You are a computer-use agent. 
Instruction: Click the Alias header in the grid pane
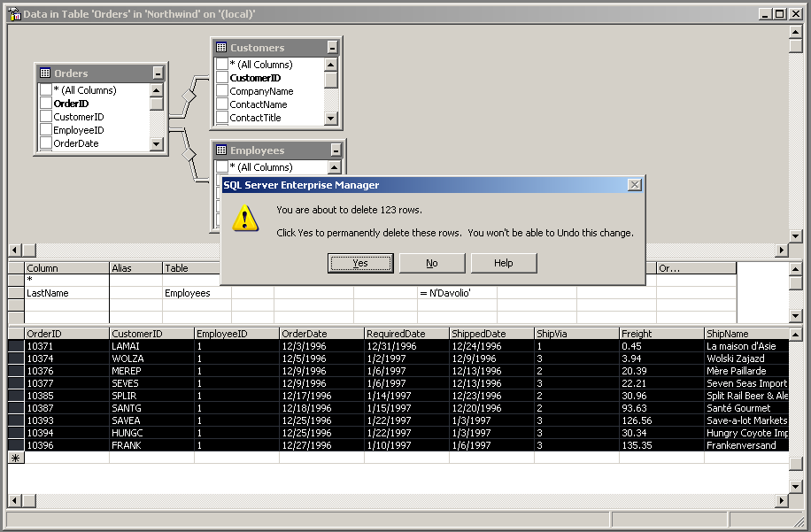pyautogui.click(x=136, y=268)
